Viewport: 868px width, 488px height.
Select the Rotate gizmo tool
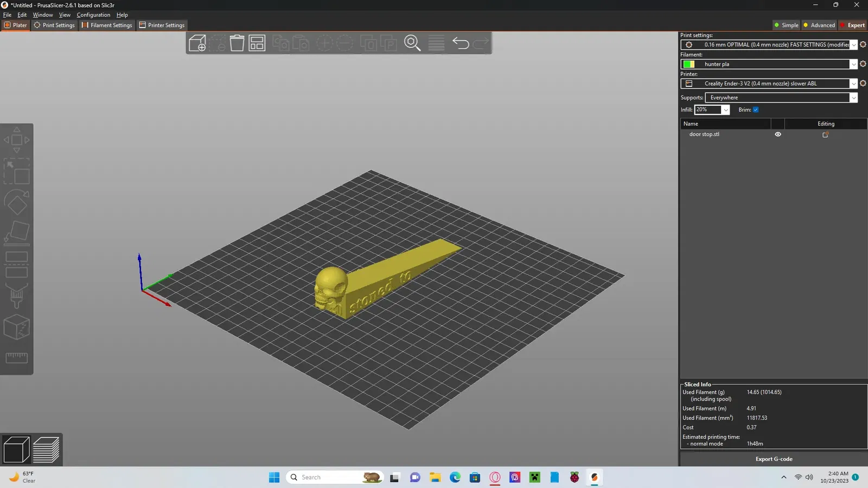point(17,202)
